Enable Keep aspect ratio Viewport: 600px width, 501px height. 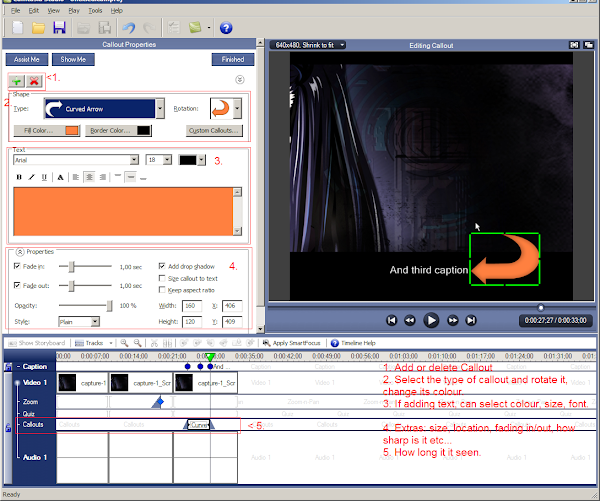[x=164, y=289]
